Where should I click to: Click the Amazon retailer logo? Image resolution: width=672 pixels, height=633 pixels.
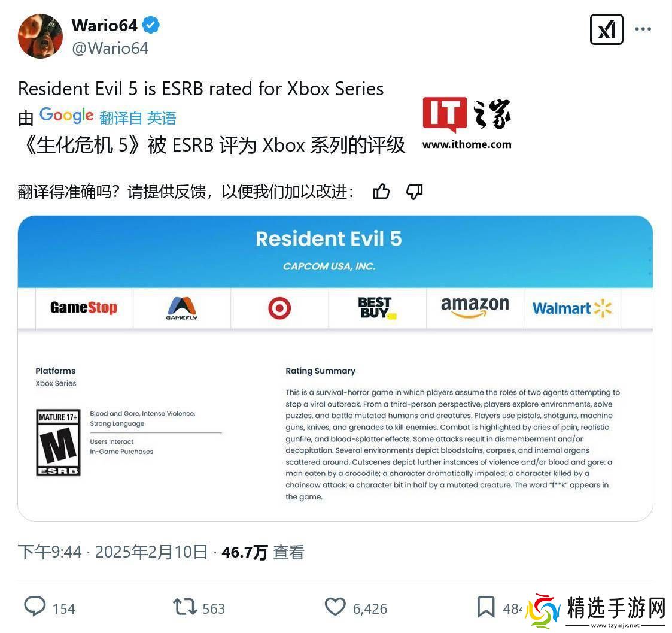[x=475, y=307]
